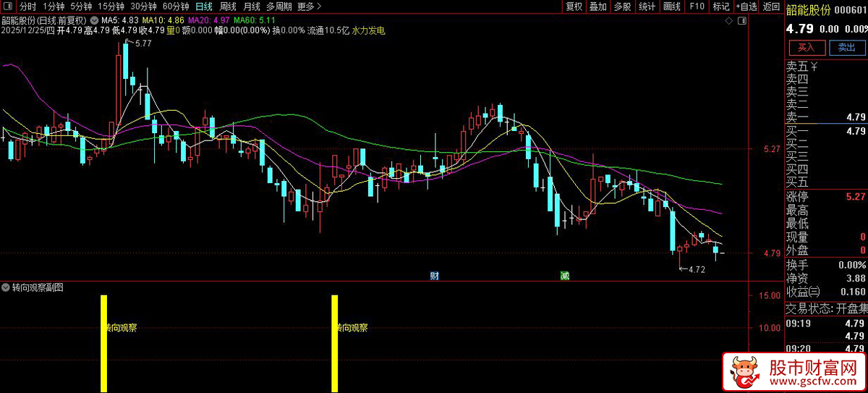Click the 流通10.5亿 float value
Viewport: 868px width, 393px height.
click(x=328, y=31)
